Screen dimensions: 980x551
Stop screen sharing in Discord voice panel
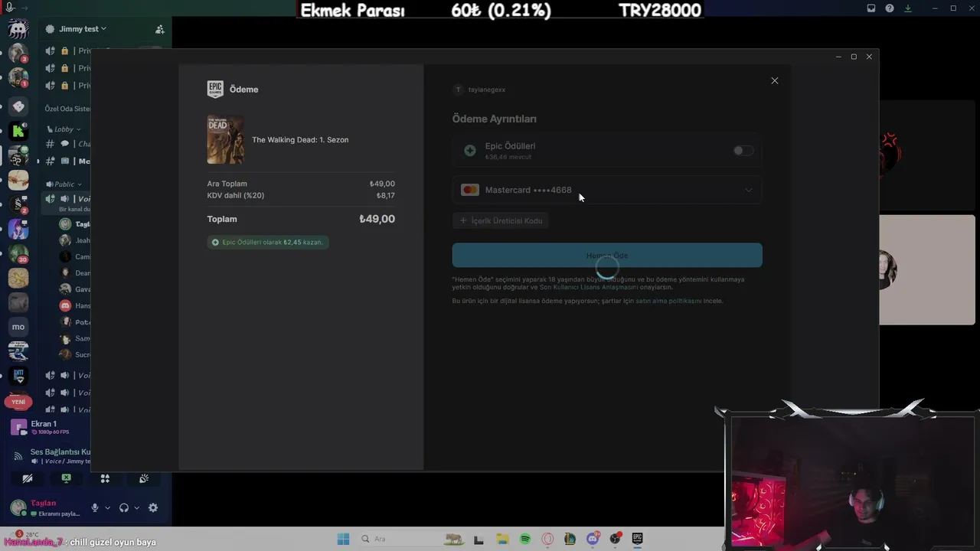click(67, 479)
